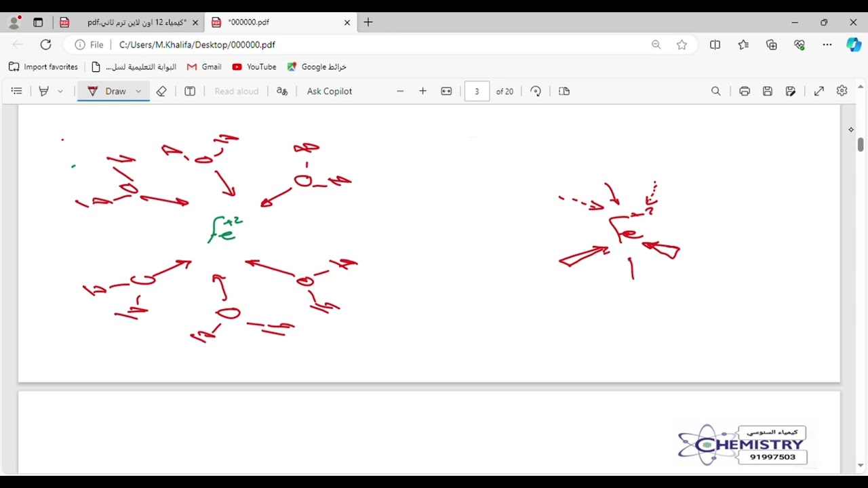This screenshot has height=488, width=868.
Task: Open the البوابة التعليمية bookmark
Action: click(134, 67)
